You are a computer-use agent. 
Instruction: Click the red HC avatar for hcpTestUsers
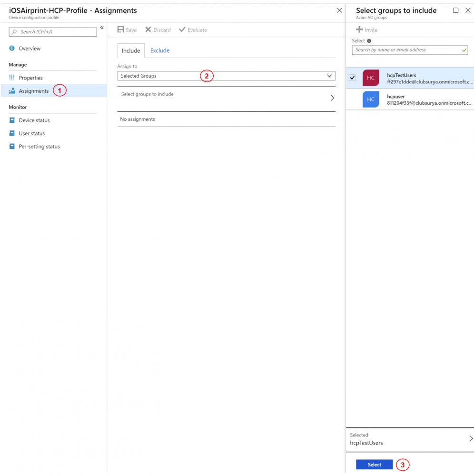tap(371, 78)
